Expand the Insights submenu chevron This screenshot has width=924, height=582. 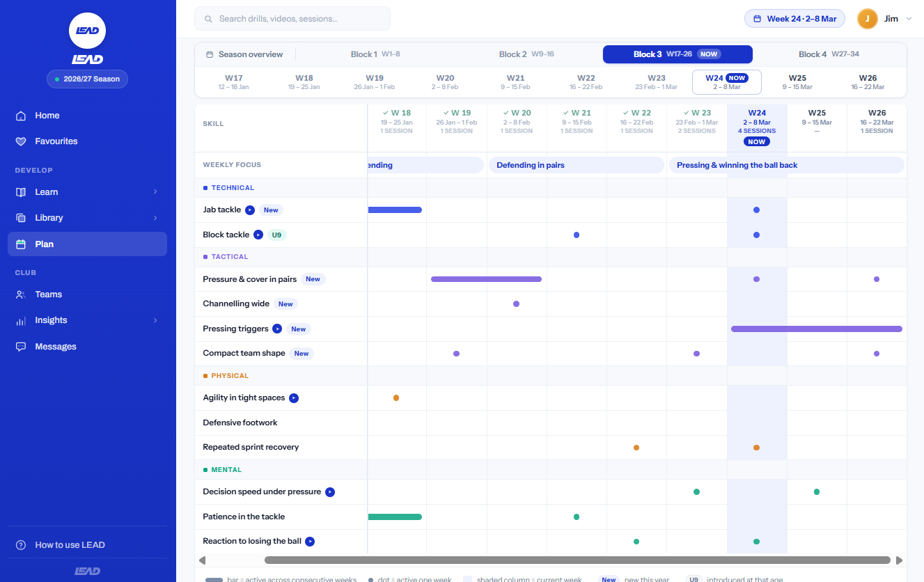point(155,320)
